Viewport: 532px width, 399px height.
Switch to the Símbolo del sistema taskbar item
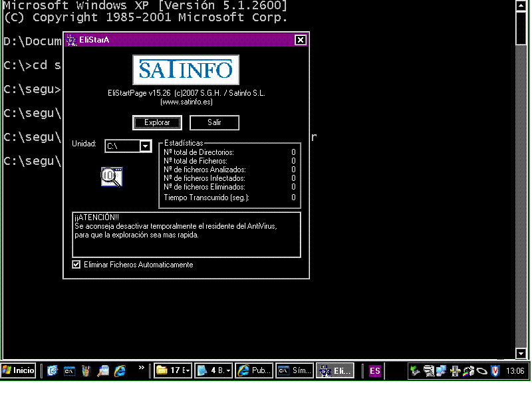[x=295, y=370]
